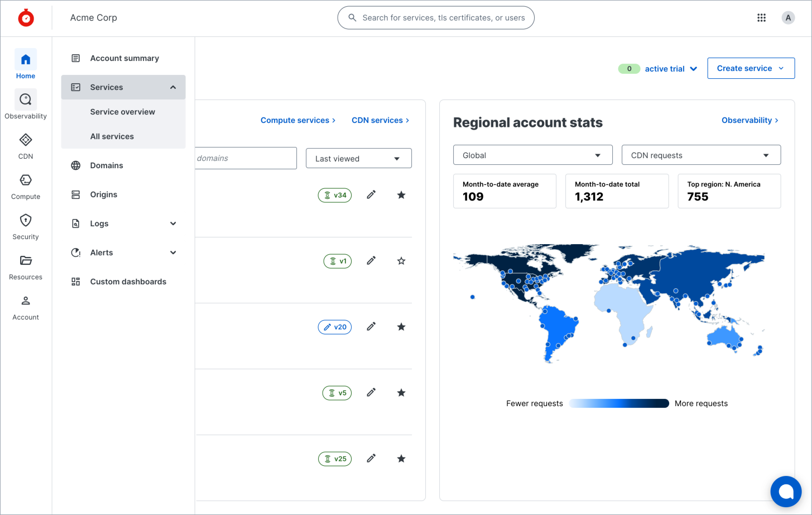Open Domains from the services menu
Viewport: 812px width, 515px height.
[x=106, y=165]
